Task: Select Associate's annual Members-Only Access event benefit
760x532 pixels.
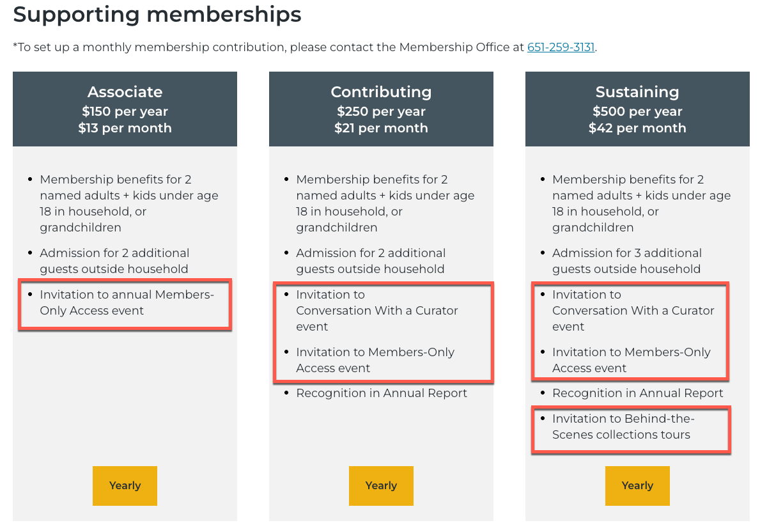Action: [x=127, y=303]
